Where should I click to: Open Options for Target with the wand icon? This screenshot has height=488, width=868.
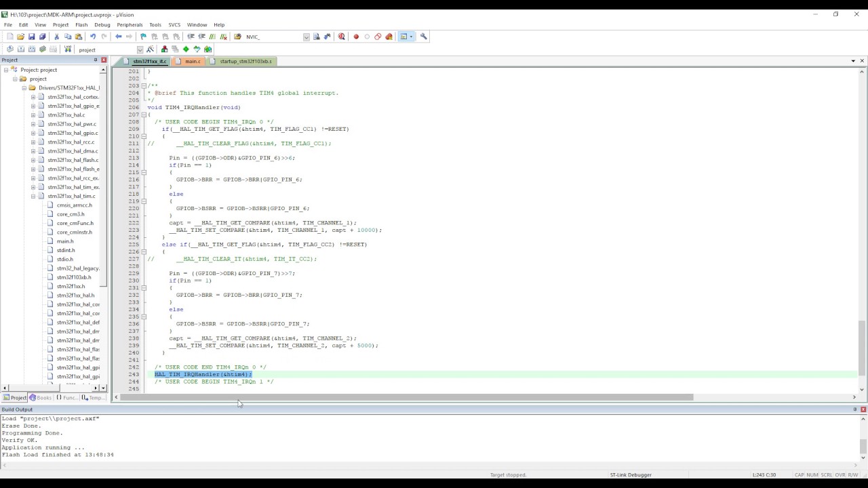151,49
